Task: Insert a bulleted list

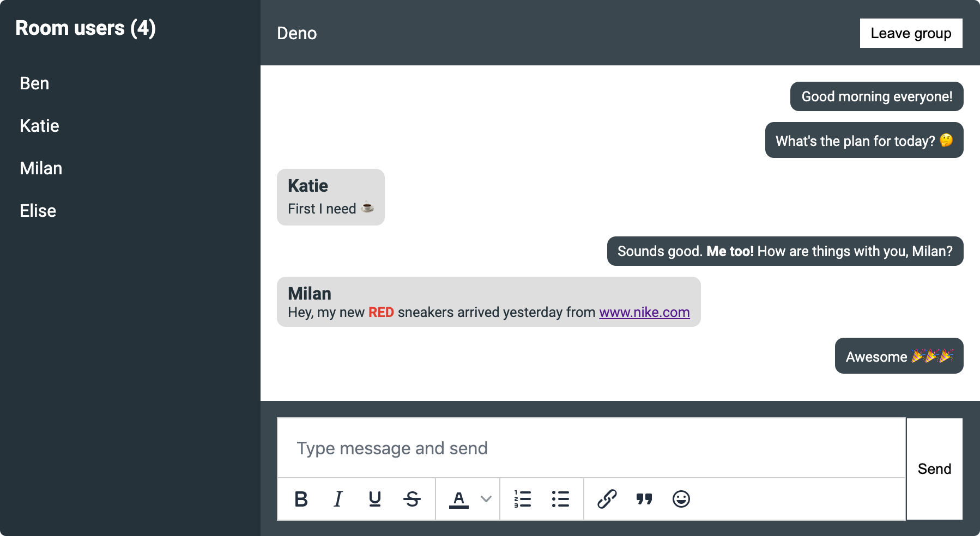Action: pyautogui.click(x=560, y=498)
